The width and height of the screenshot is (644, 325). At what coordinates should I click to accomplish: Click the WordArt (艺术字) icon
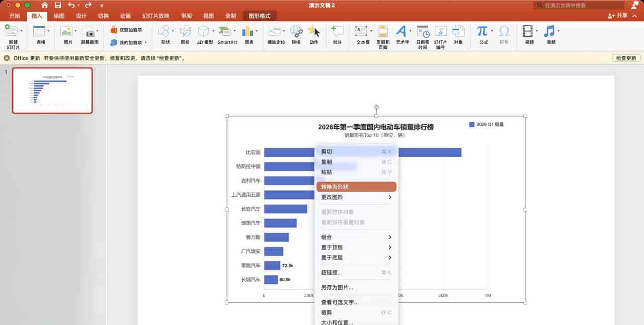pyautogui.click(x=401, y=31)
